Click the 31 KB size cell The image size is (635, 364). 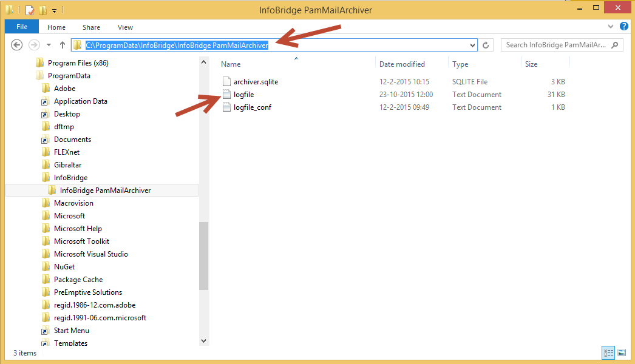tap(556, 95)
